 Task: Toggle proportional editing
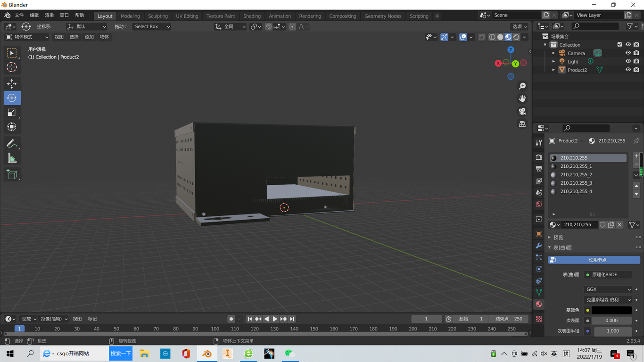[292, 27]
